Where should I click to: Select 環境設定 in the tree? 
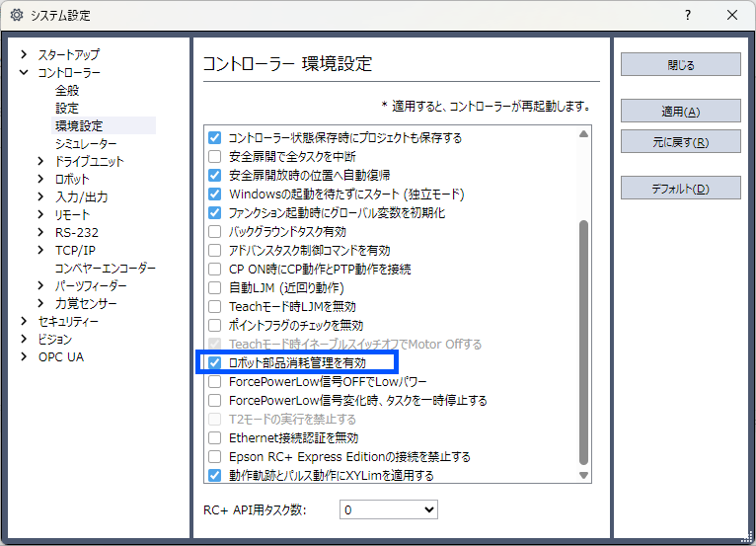click(79, 126)
